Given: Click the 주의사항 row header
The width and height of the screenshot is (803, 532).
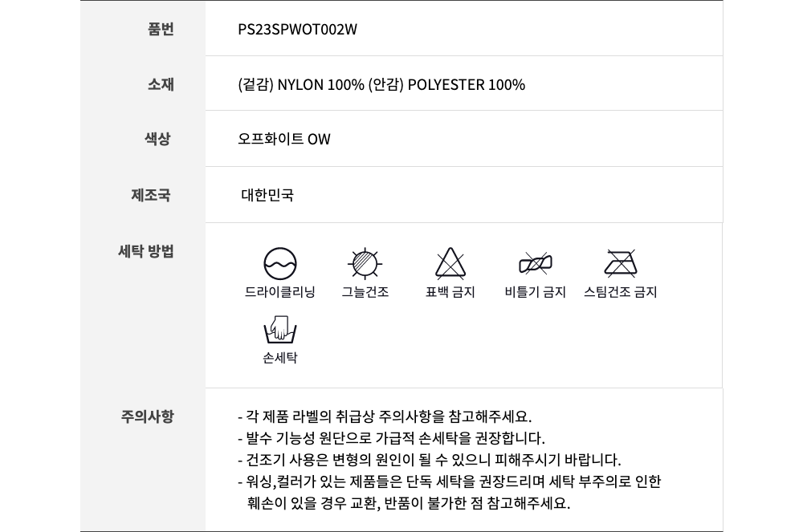Looking at the screenshot, I should [148, 416].
